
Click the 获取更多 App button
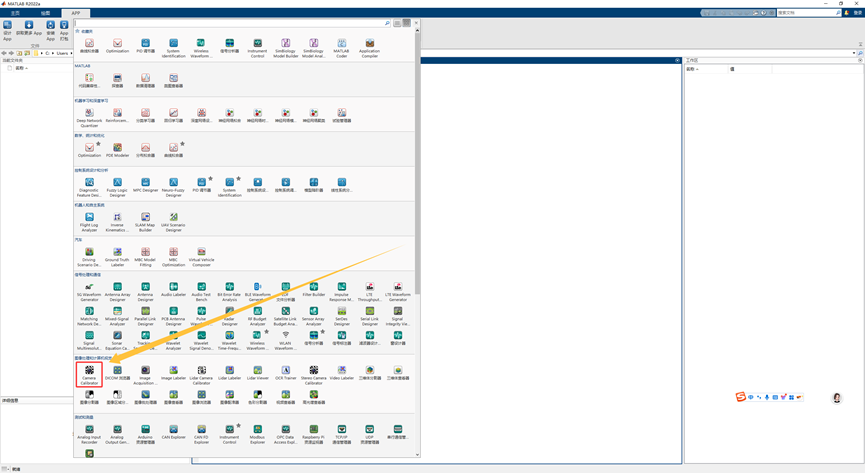point(29,29)
